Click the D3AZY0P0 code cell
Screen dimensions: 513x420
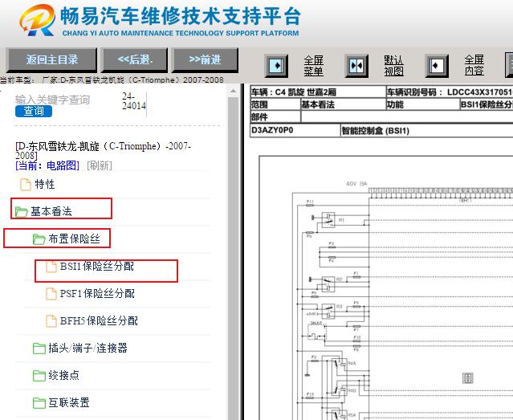click(295, 130)
